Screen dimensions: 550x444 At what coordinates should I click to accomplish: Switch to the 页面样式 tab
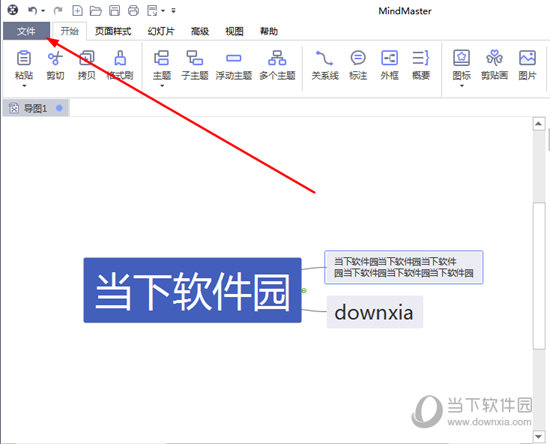(113, 31)
